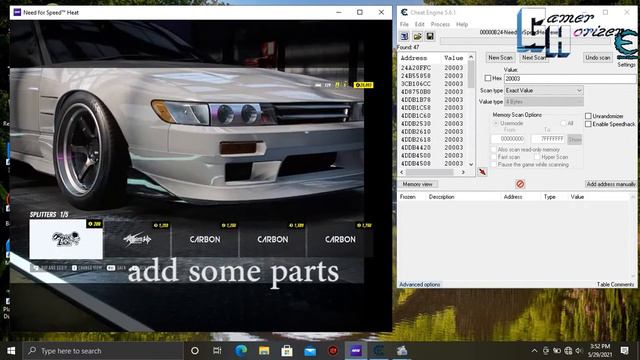This screenshot has width=640, height=360.
Task: Click the Need for Speed Heat title bar icon
Action: pos(17,12)
